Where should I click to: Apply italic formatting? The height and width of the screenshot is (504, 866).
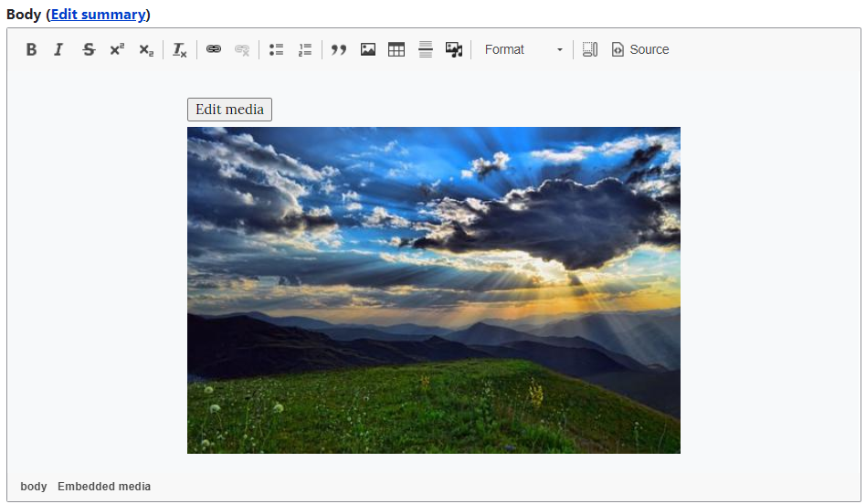coord(58,49)
